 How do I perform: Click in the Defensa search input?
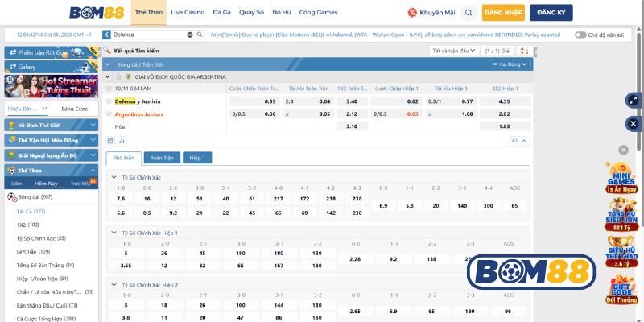pos(149,35)
